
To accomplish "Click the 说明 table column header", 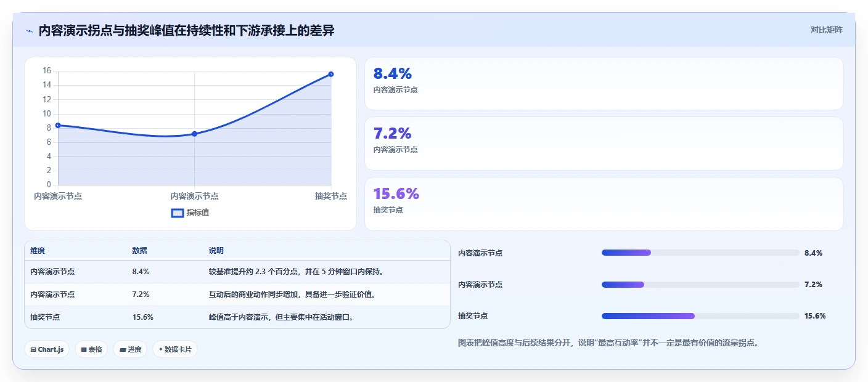I will point(216,251).
